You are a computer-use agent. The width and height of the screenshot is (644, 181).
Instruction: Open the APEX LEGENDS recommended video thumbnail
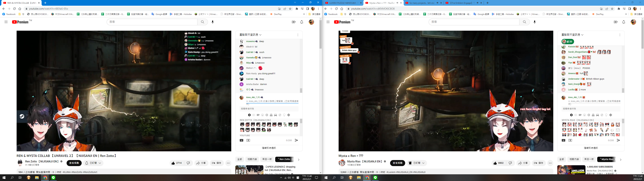(249, 170)
